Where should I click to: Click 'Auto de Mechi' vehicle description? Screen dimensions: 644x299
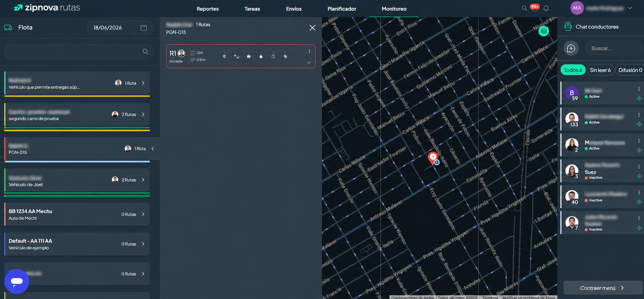coord(23,218)
